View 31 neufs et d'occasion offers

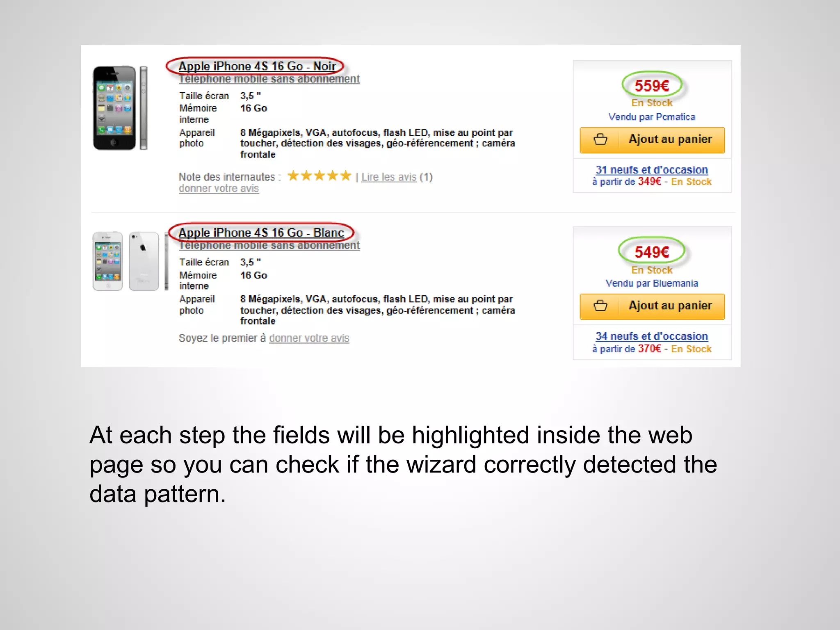(652, 169)
